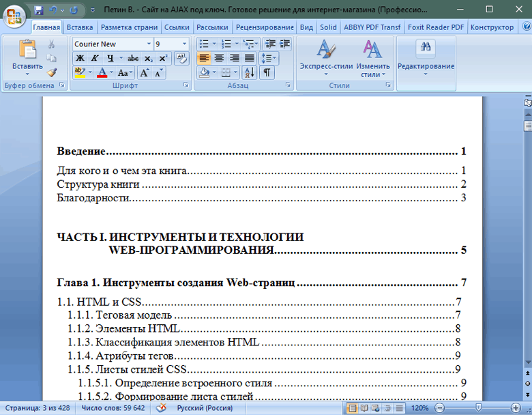The width and height of the screenshot is (532, 415).
Task: Expand font color options arrow
Action: pos(111,72)
